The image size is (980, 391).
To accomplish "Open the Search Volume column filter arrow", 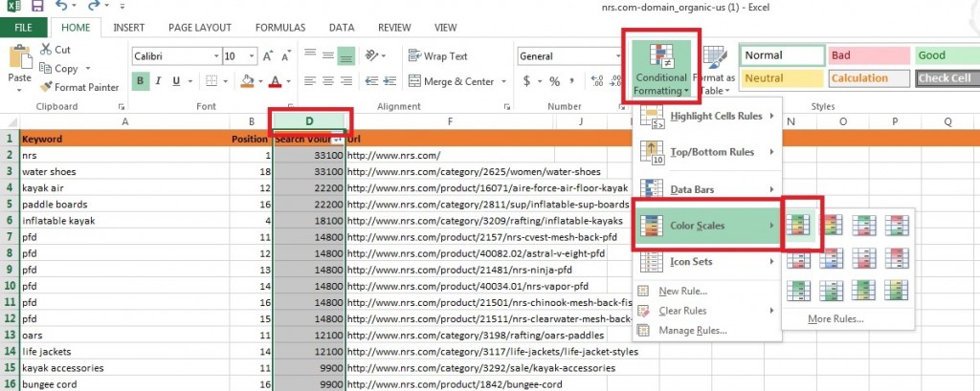I will pos(338,140).
